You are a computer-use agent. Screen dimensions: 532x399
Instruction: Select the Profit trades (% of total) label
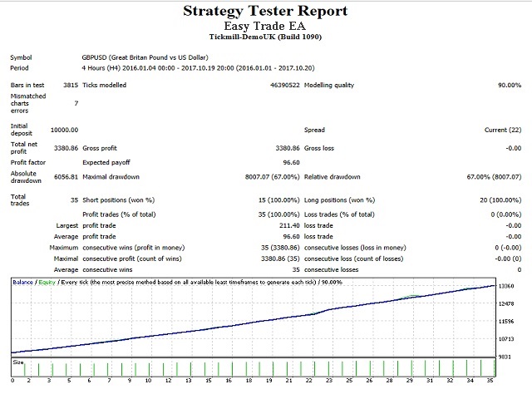119,214
